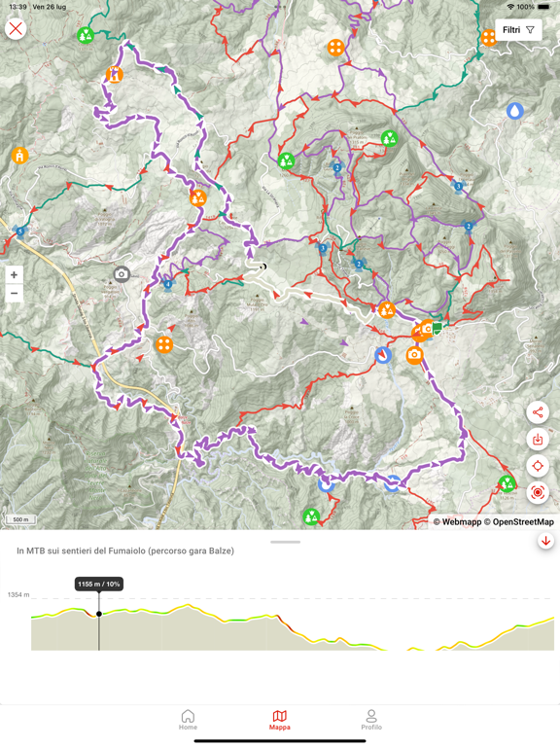560x747 pixels.
Task: Tap the route title In MTB sui sentieri
Action: (x=125, y=551)
